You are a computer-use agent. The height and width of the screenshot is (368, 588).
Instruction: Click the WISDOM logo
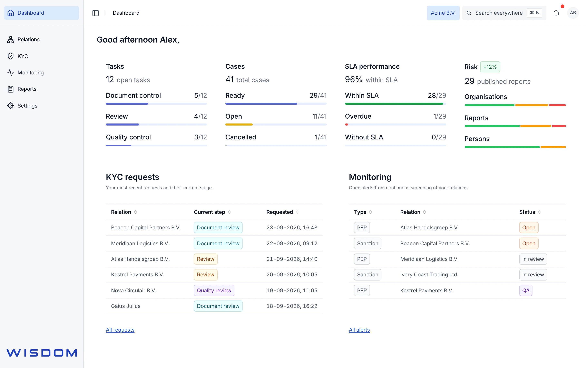pyautogui.click(x=42, y=353)
